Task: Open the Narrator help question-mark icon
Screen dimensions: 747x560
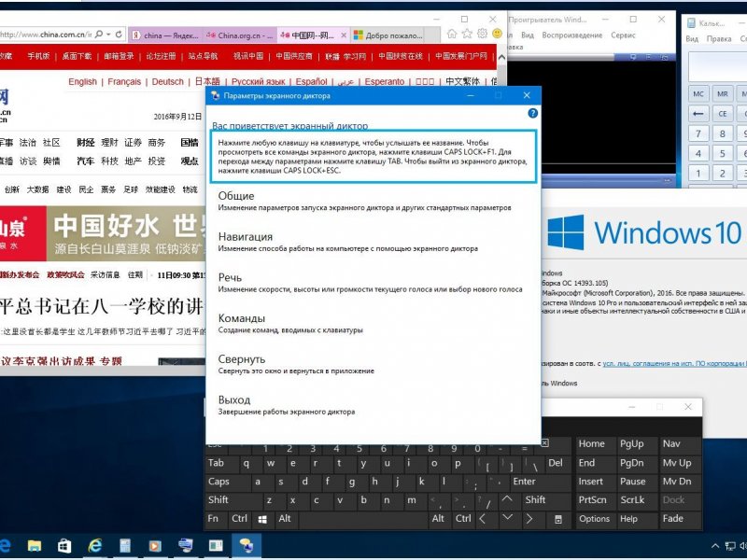Action: pyautogui.click(x=532, y=113)
